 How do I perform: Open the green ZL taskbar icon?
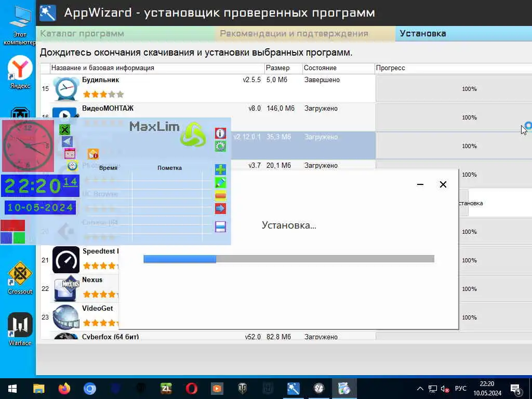point(166,389)
